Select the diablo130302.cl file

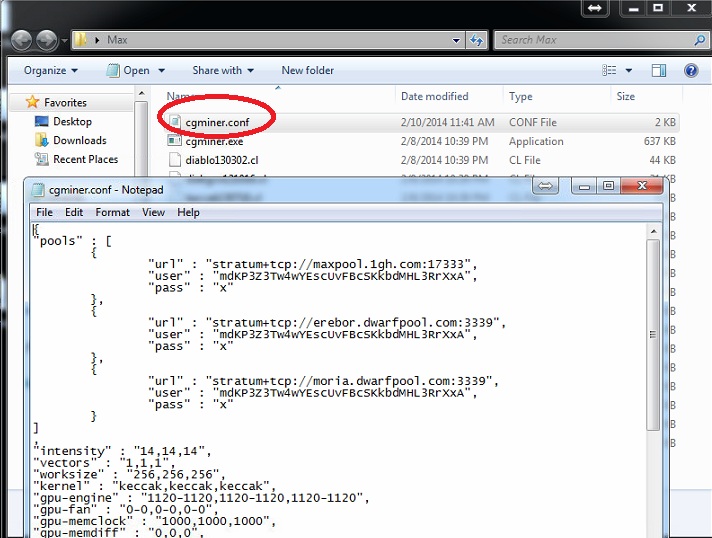[222, 160]
